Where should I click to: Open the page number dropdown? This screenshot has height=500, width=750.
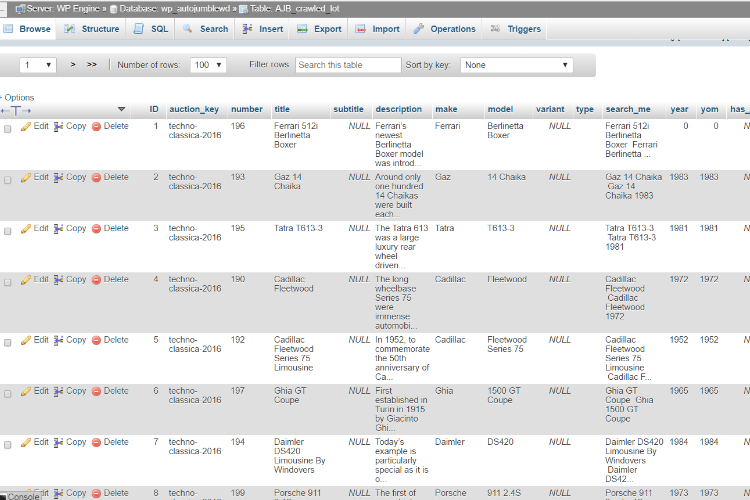click(x=38, y=65)
